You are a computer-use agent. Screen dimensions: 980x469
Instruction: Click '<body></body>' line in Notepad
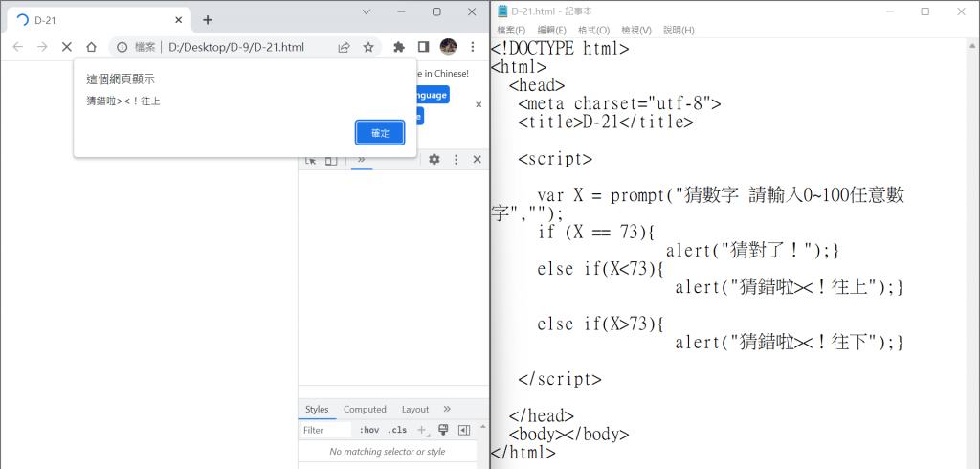569,434
